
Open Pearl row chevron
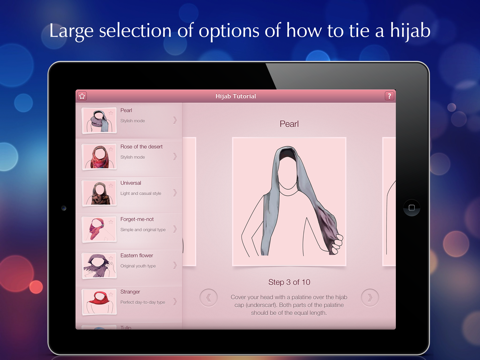(x=175, y=120)
